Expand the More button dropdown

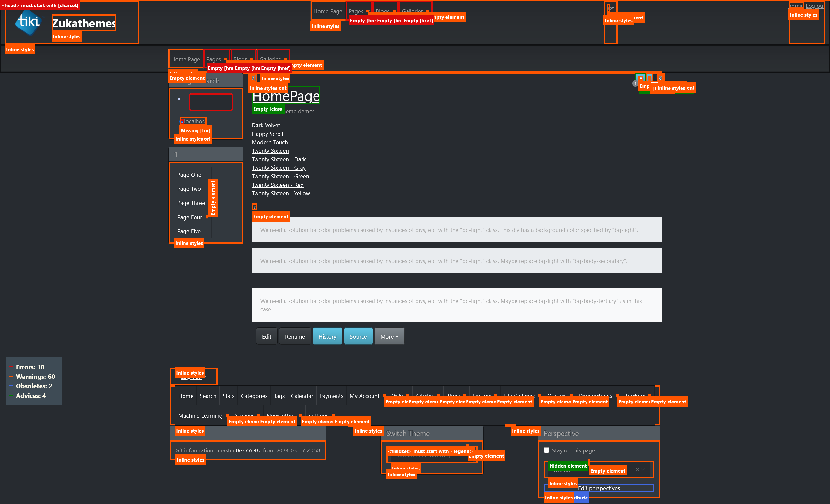(x=389, y=336)
